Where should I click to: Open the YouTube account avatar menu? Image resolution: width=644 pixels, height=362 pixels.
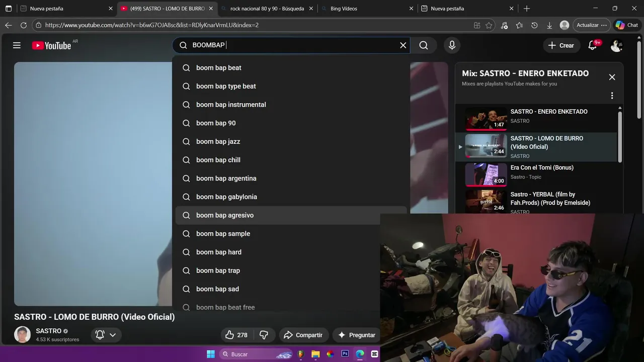tap(616, 45)
